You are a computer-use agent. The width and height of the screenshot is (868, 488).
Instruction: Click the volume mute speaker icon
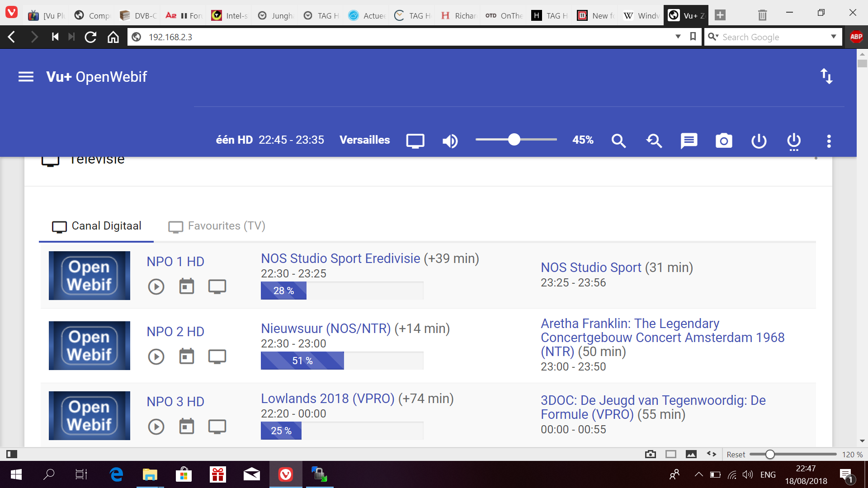pyautogui.click(x=450, y=141)
